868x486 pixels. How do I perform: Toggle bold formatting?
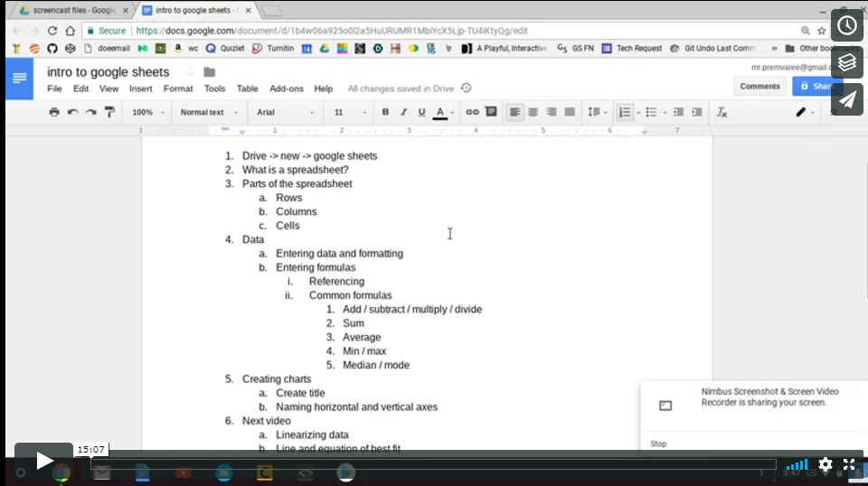[385, 112]
